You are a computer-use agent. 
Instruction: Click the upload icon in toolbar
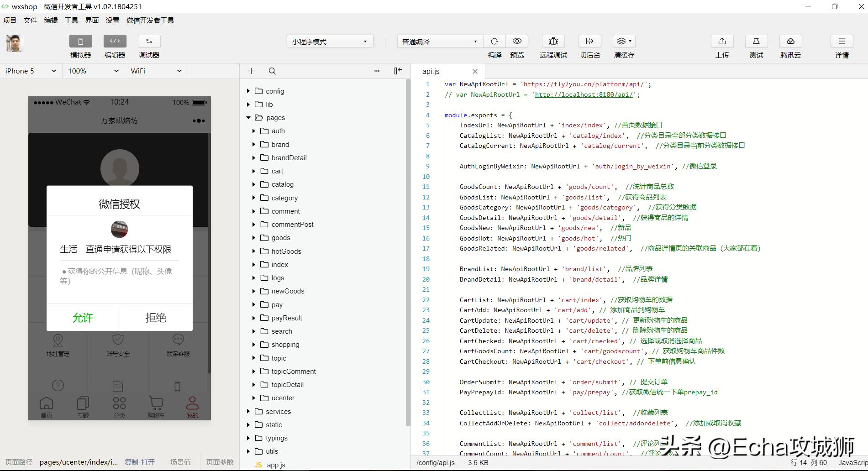coord(722,41)
